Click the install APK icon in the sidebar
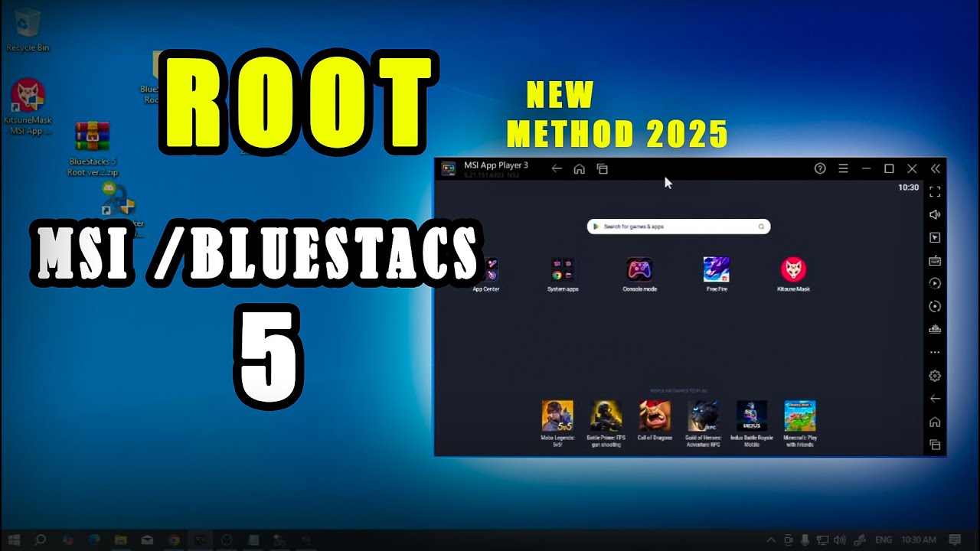980x551 pixels. [x=935, y=330]
